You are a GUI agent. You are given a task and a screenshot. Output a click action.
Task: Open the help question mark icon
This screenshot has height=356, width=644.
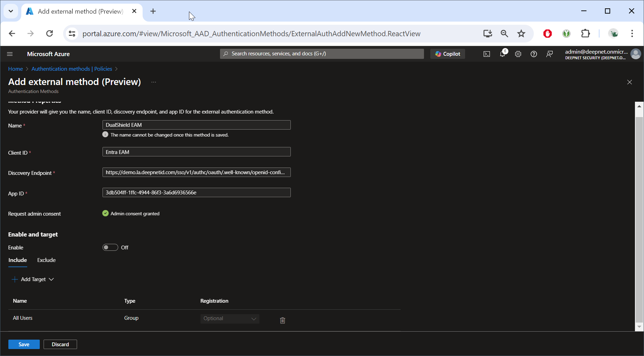pyautogui.click(x=533, y=54)
